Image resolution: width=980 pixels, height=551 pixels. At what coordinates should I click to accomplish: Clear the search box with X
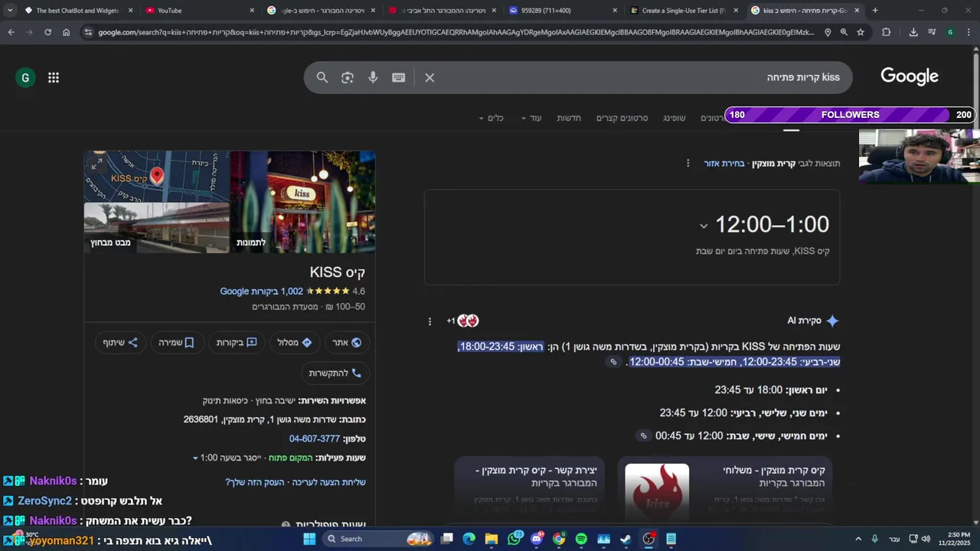pyautogui.click(x=430, y=77)
